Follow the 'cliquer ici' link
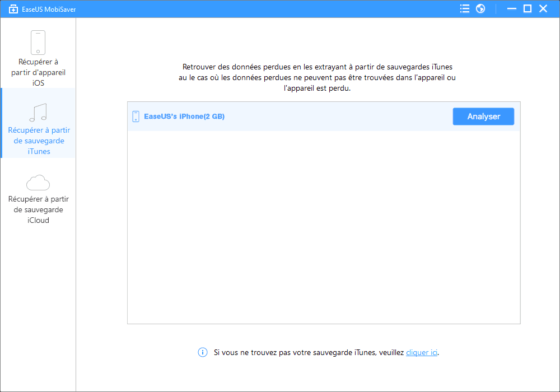Image resolution: width=560 pixels, height=392 pixels. tap(422, 352)
